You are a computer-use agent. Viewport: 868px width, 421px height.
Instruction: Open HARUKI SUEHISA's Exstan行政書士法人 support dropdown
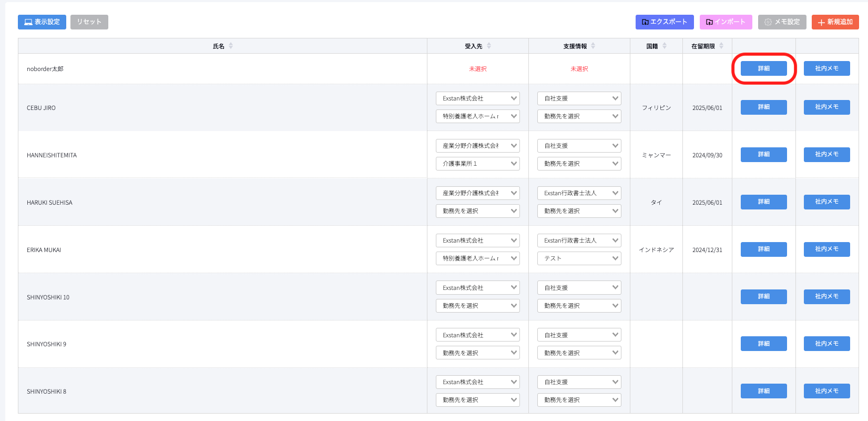point(579,193)
